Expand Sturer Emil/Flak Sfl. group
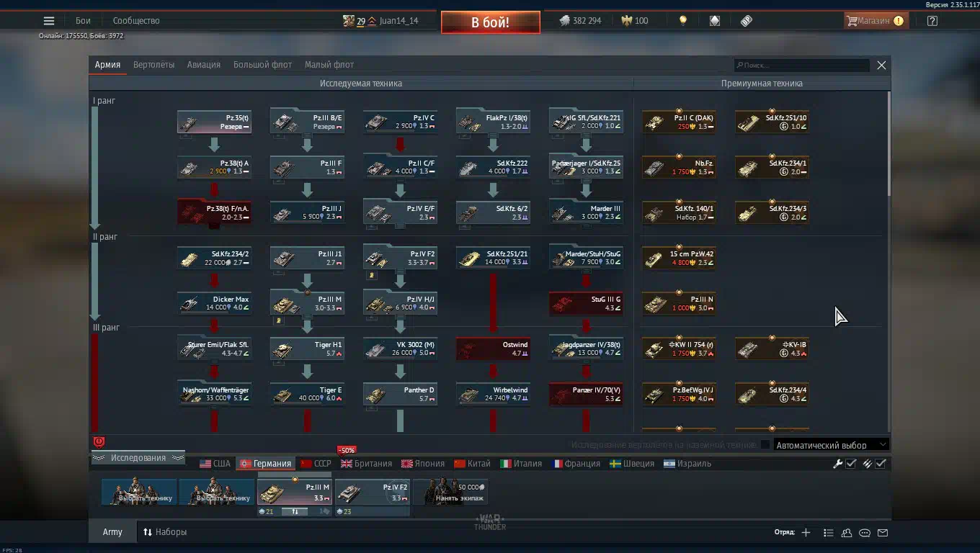Viewport: 980px width, 553px height. click(x=214, y=348)
